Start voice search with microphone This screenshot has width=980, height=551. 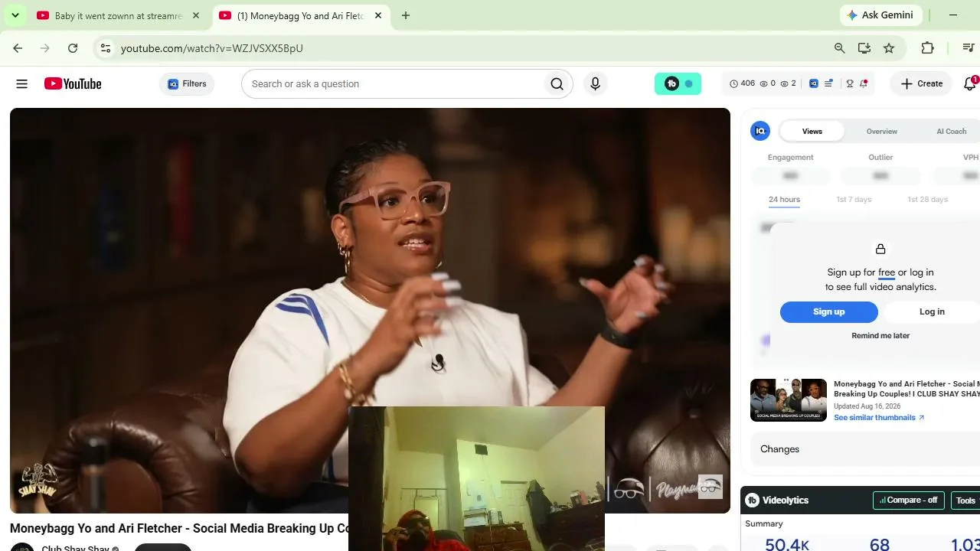point(595,84)
